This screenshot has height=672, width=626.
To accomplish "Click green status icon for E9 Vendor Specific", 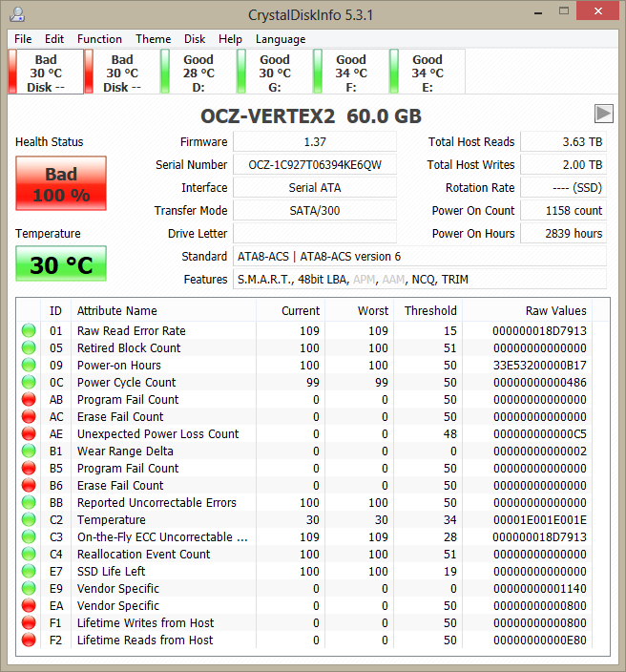I will (29, 588).
